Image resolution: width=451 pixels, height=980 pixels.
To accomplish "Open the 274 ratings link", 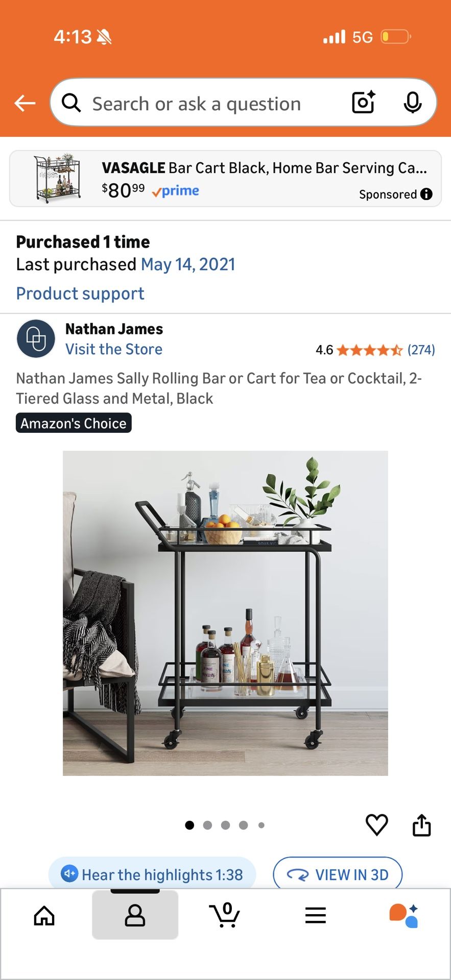I will point(421,350).
